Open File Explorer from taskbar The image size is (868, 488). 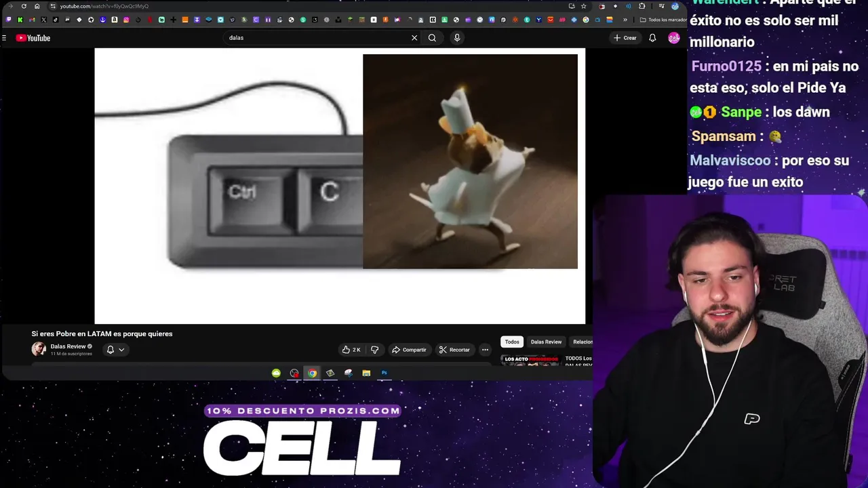366,373
